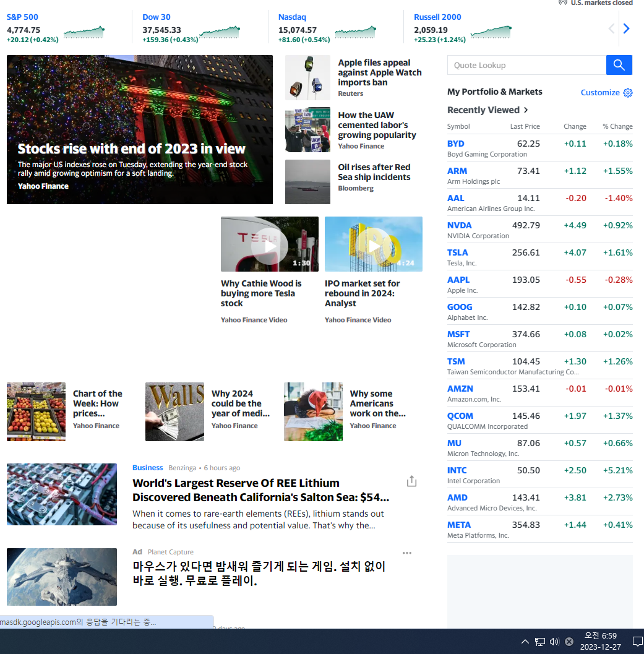Open the AAL ticker symbol
644x654 pixels.
(455, 198)
